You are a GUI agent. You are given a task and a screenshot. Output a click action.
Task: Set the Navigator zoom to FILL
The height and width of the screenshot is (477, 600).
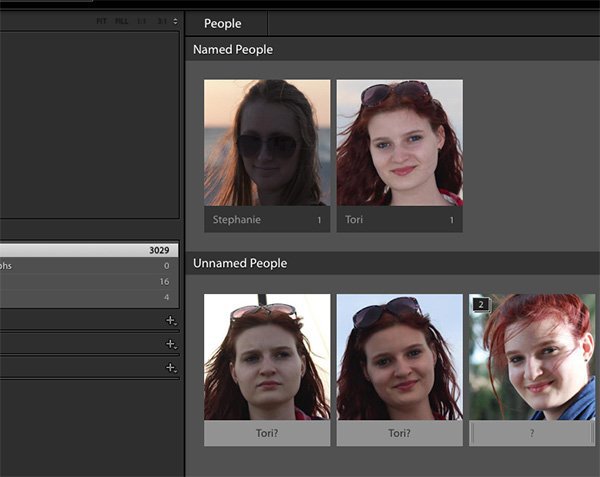121,21
